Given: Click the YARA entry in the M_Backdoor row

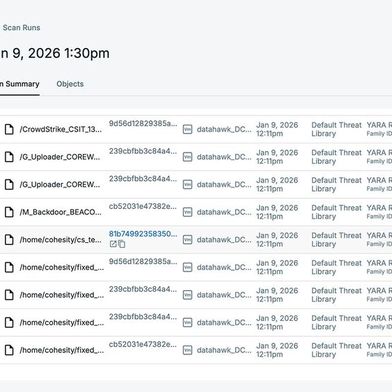Looking at the screenshot, I should (379, 212).
